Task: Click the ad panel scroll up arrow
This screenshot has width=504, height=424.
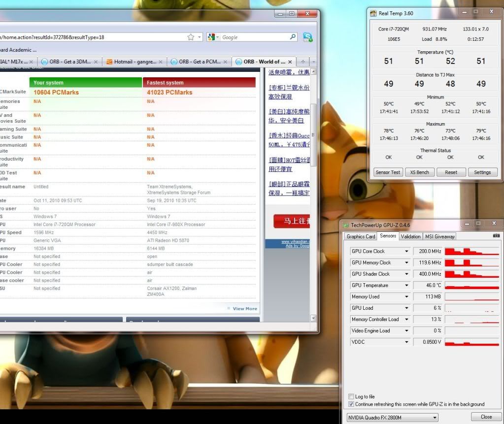Action: point(313,71)
